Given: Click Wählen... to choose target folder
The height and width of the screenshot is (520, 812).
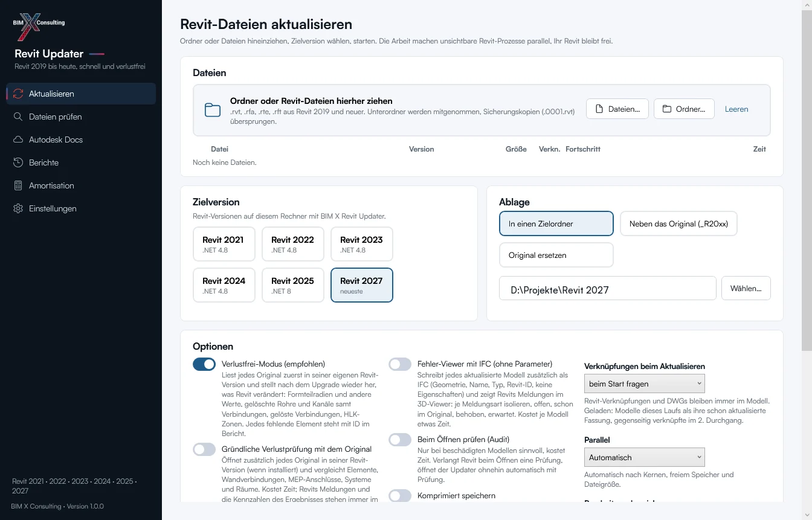Looking at the screenshot, I should 746,289.
